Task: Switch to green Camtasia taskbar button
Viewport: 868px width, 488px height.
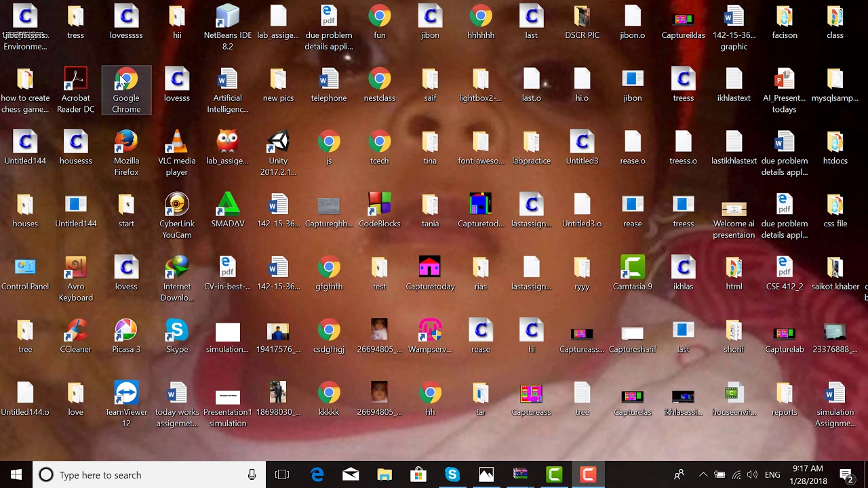Action: pos(554,474)
